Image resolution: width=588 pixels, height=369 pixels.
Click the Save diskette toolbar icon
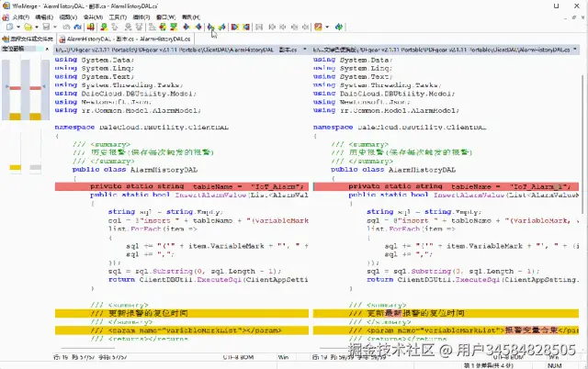(x=46, y=27)
